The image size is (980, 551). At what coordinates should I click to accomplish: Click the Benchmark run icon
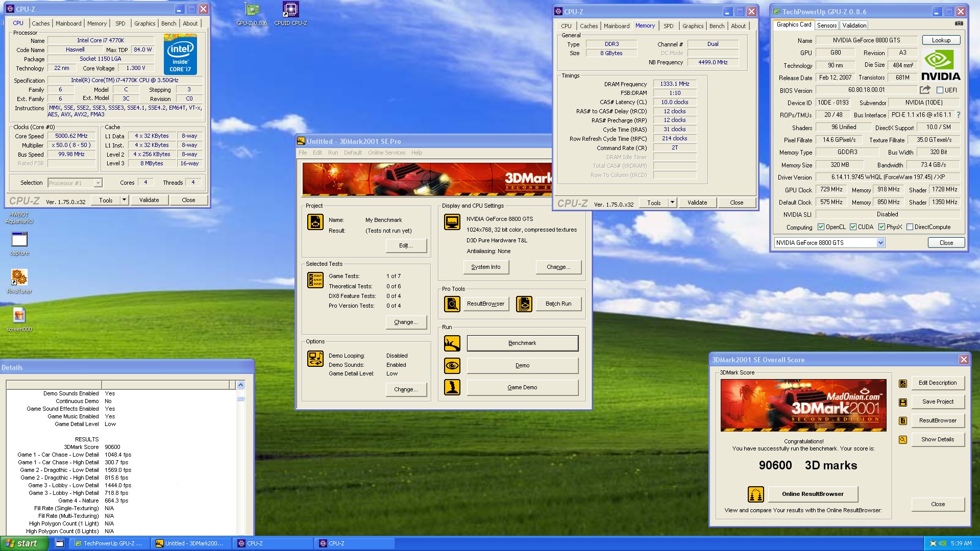click(x=452, y=343)
